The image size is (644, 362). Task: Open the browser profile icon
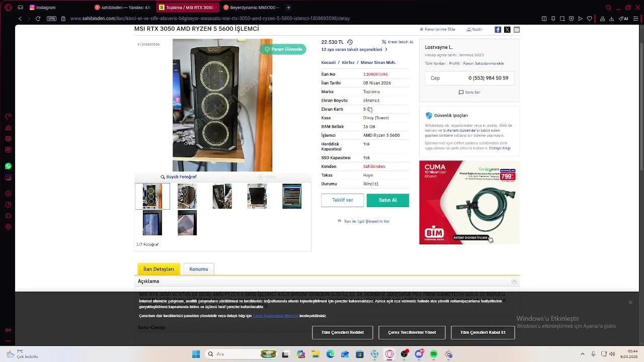tap(602, 19)
